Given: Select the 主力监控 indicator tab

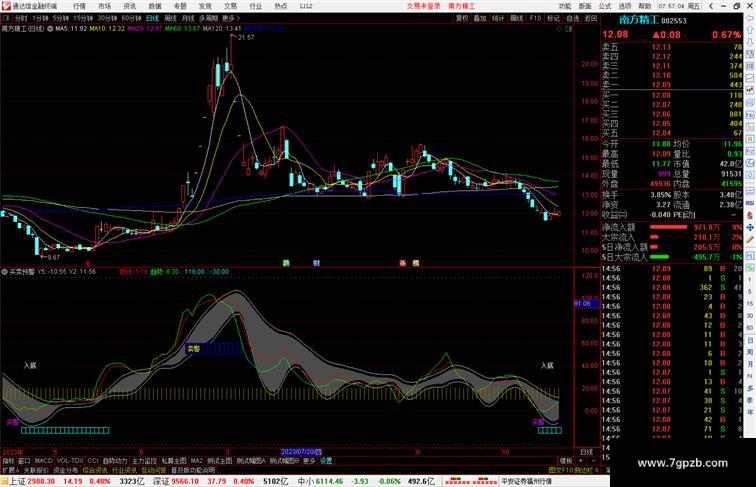Looking at the screenshot, I should (144, 461).
